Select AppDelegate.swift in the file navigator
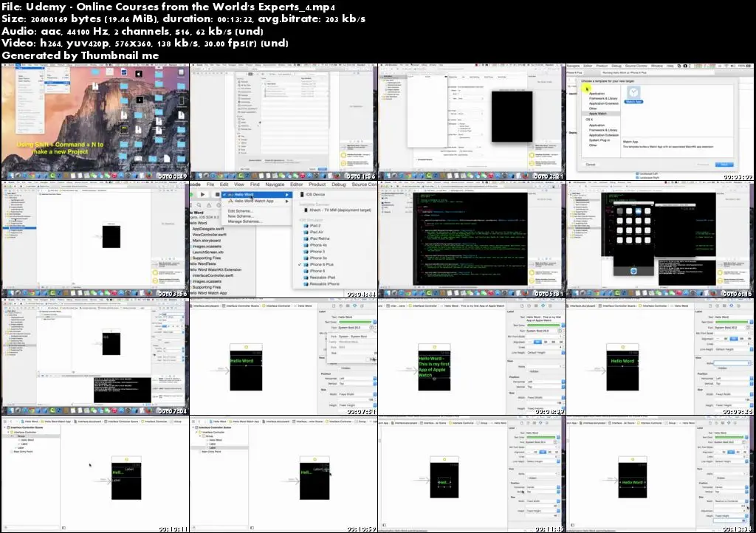 point(208,229)
